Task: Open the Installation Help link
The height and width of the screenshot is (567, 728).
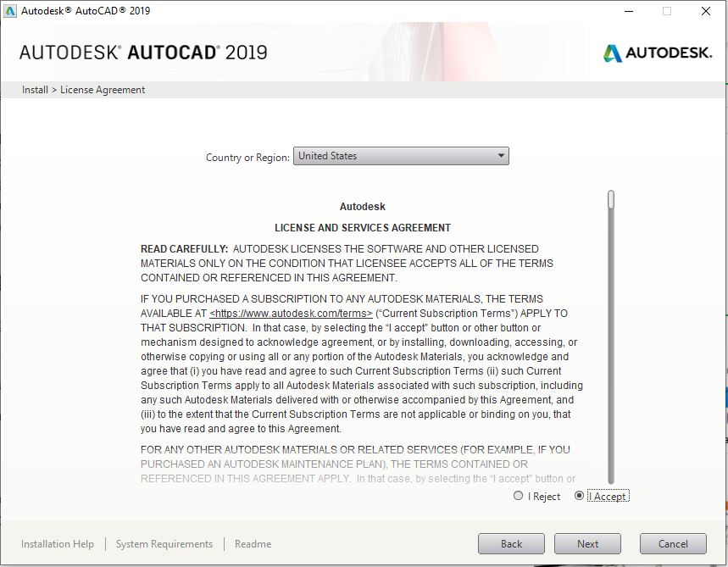Action: (58, 544)
